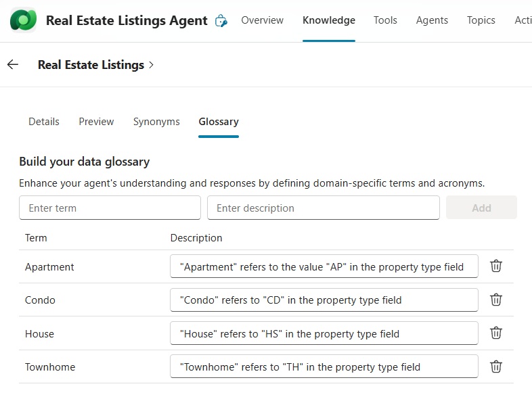This screenshot has height=401, width=532.
Task: Focus the Enter description field
Action: 323,208
